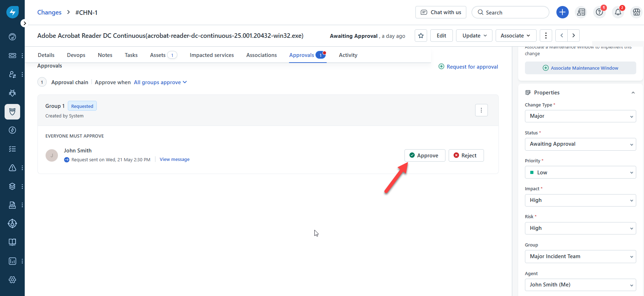Open the Tickets icon in sidebar
Image resolution: width=644 pixels, height=296 pixels.
point(12,56)
